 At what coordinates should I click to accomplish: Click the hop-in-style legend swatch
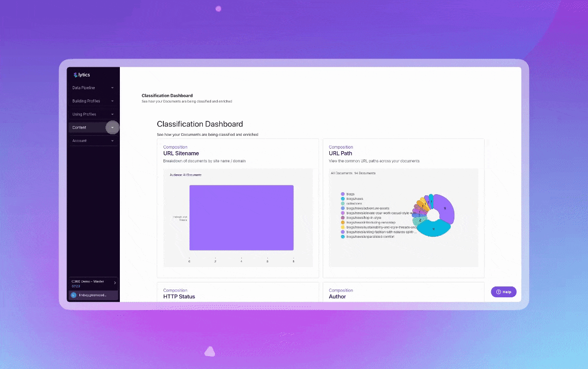click(x=343, y=218)
